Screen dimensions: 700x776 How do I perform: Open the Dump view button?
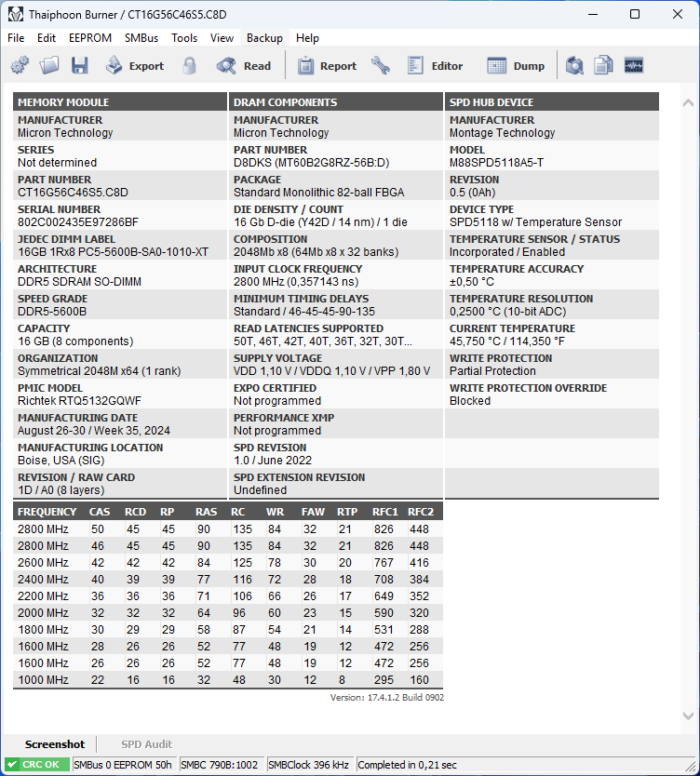click(516, 65)
